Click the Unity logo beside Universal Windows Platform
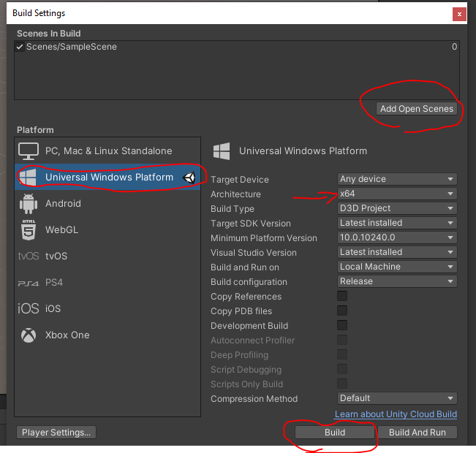 tap(189, 178)
